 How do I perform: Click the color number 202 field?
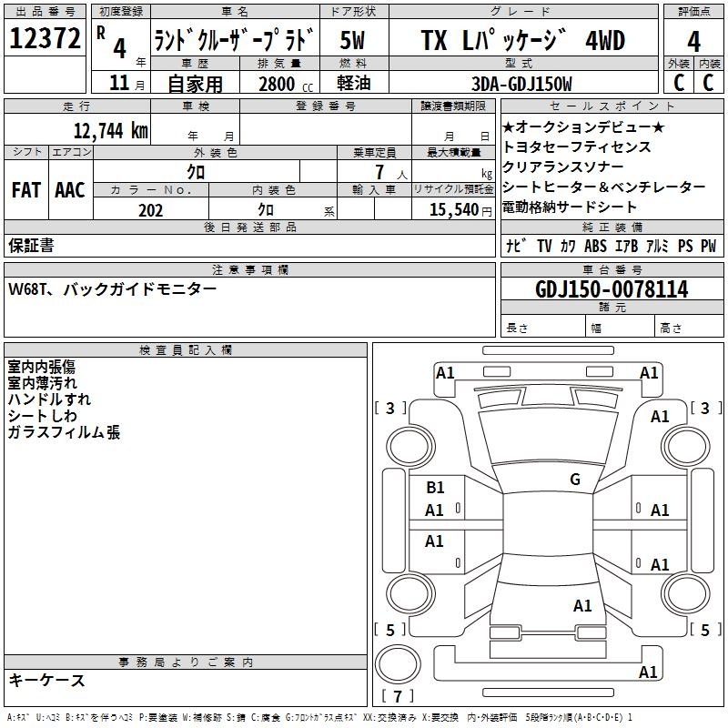click(x=150, y=210)
